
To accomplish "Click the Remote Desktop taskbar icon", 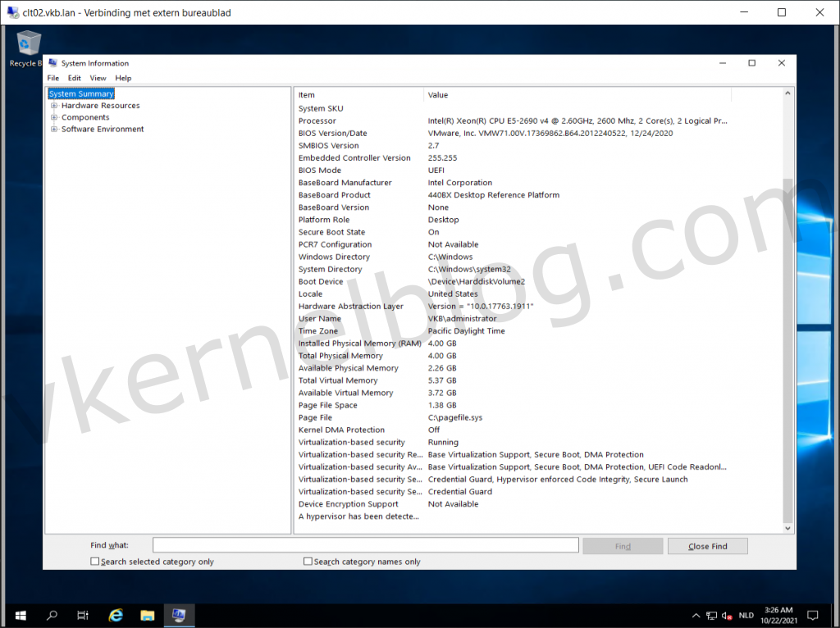I will (179, 615).
